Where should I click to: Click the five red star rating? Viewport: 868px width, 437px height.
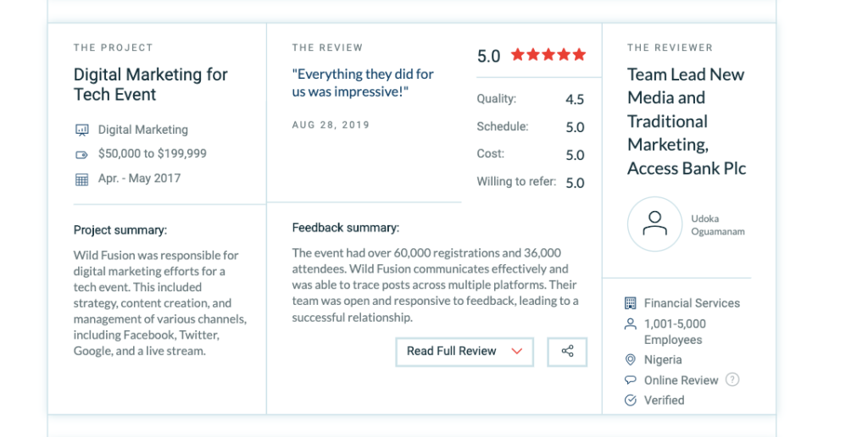(548, 55)
